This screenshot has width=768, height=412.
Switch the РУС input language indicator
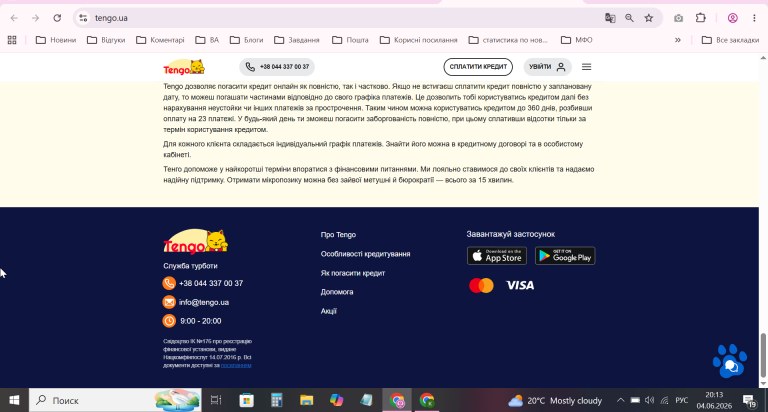tap(682, 400)
